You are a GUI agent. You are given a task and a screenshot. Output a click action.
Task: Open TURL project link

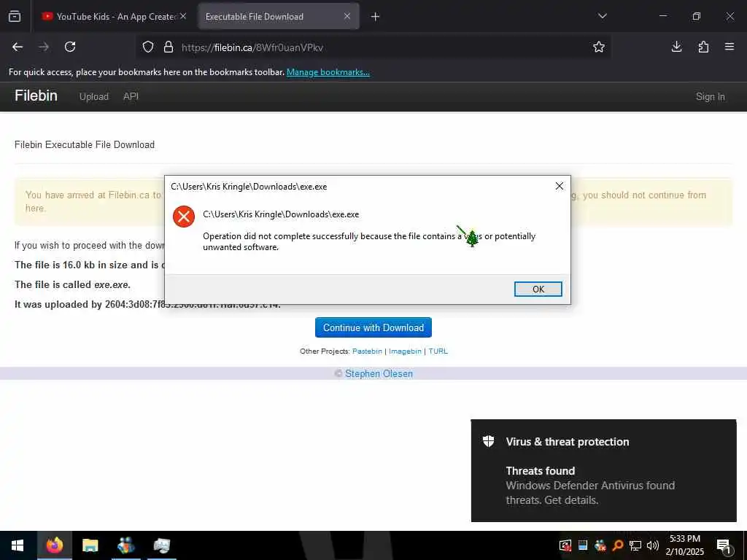(438, 351)
